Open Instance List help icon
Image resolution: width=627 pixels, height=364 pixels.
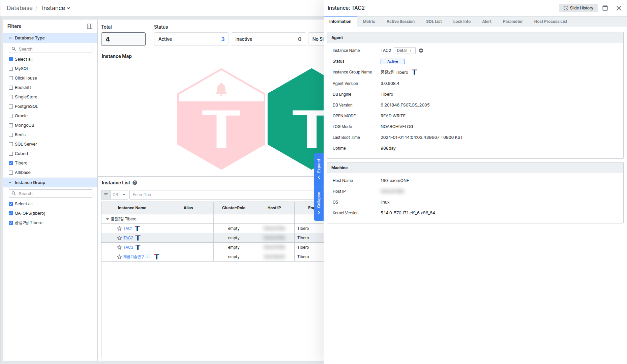[x=135, y=183]
